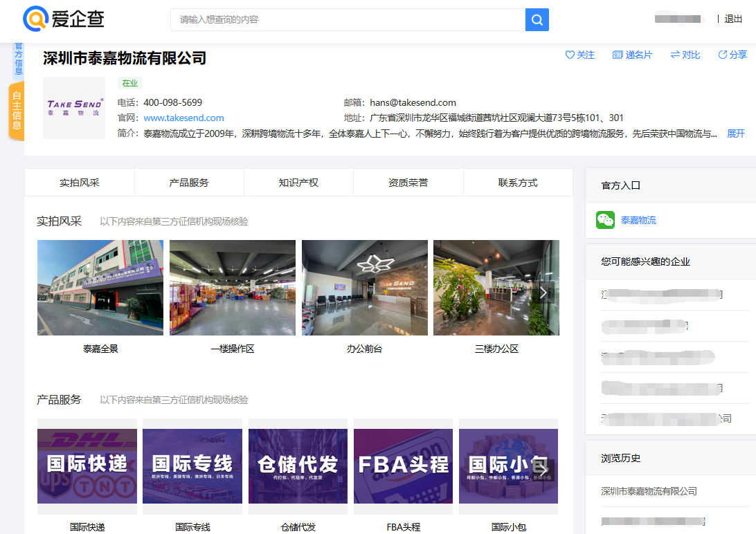Open the 联系方式 tab
Viewport: 756px width, 534px height.
pyautogui.click(x=517, y=182)
